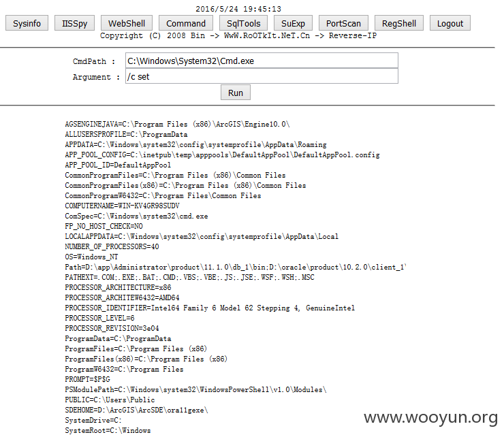The image size is (504, 437).
Task: Click the PSModulePath output line
Action: [x=195, y=390]
